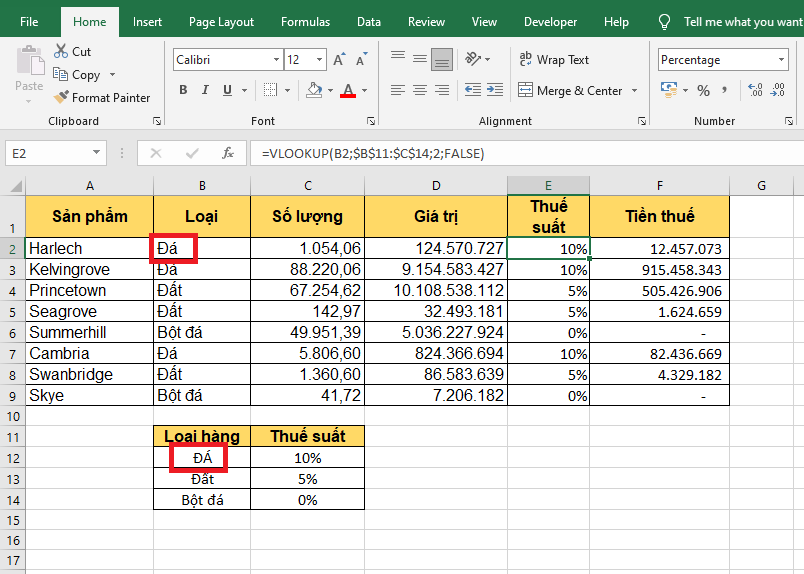This screenshot has width=804, height=574.
Task: Increase font size with the larger A icon
Action: (x=339, y=60)
